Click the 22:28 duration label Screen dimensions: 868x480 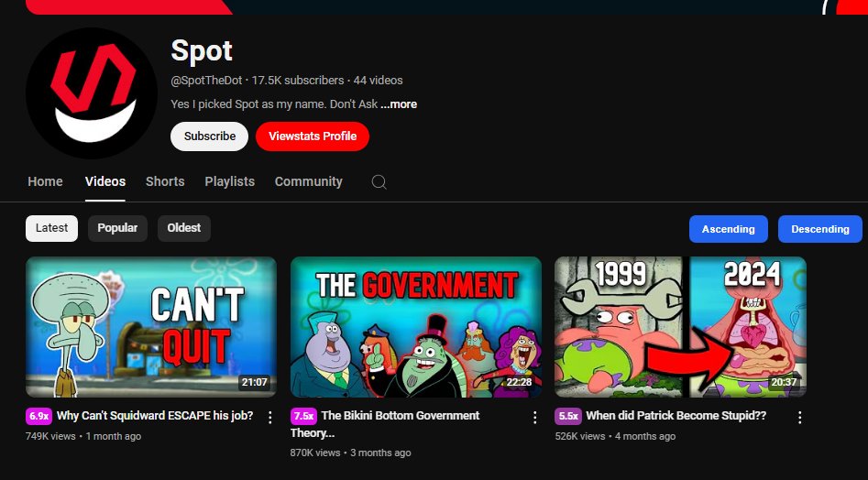point(519,382)
